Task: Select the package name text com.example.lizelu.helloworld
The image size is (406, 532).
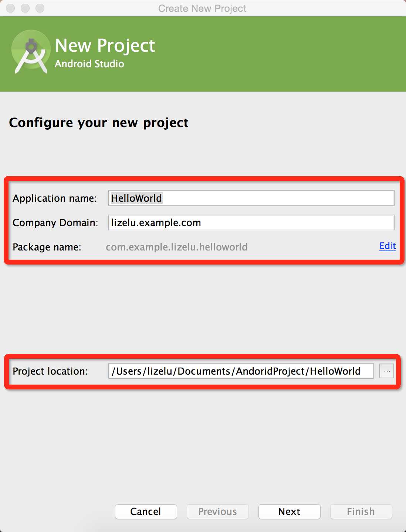Action: [x=177, y=247]
